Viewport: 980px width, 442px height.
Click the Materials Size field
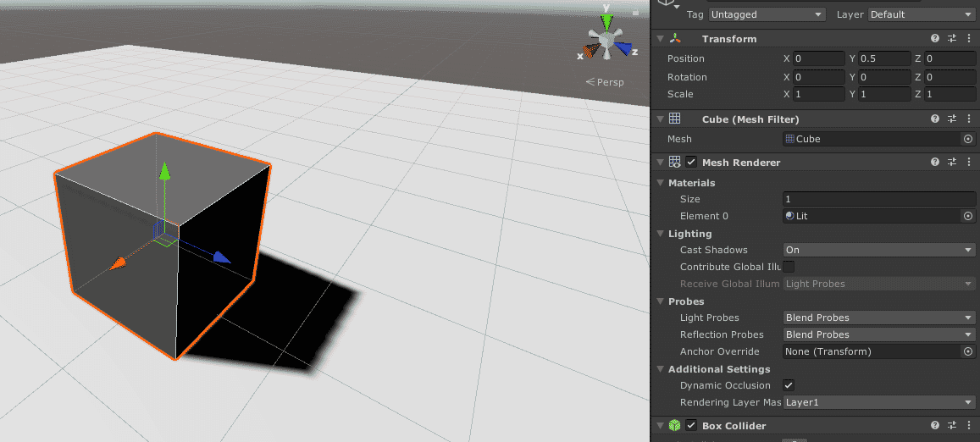point(879,200)
